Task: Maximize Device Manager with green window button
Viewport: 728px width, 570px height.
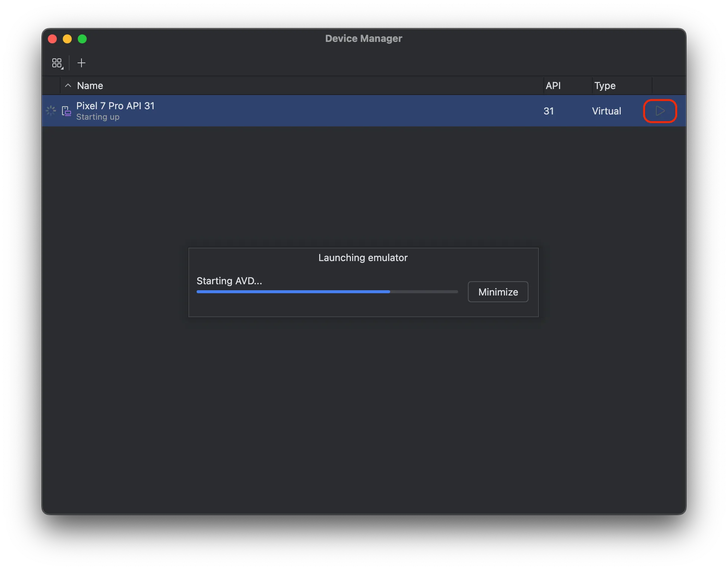Action: pyautogui.click(x=82, y=39)
